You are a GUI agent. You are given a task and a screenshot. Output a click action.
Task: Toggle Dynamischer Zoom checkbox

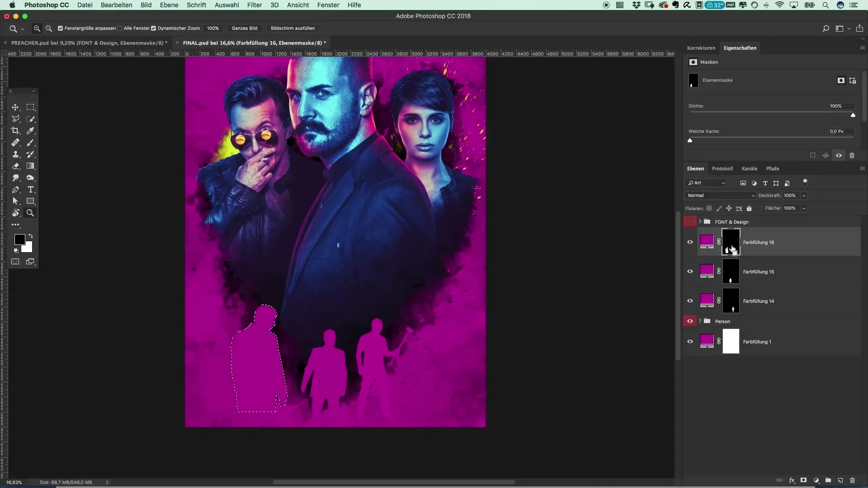154,28
